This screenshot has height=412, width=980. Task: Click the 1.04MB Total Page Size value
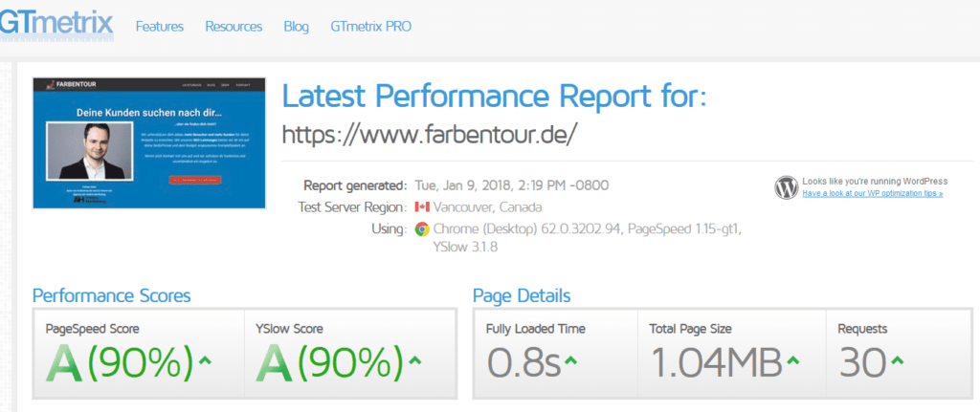[717, 362]
